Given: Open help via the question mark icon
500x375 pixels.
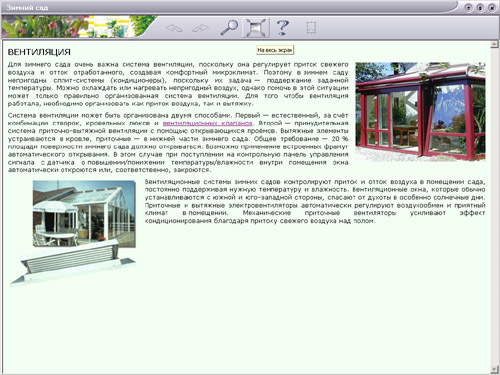Looking at the screenshot, I should (283, 27).
